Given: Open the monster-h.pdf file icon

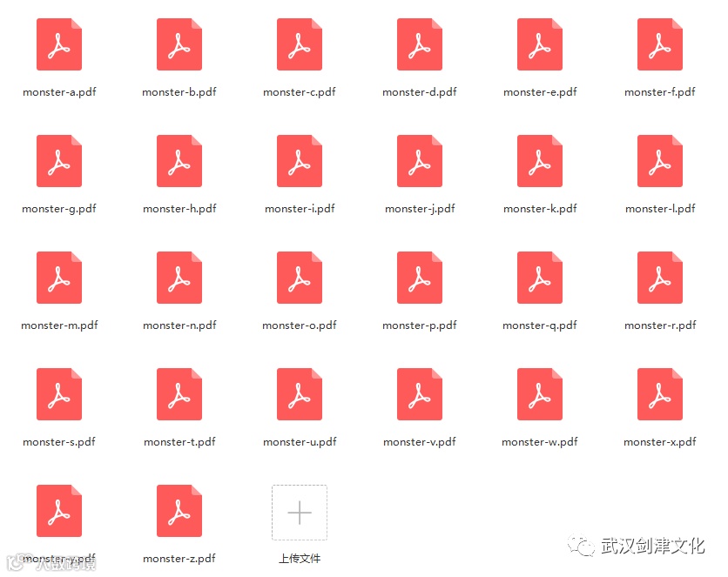Looking at the screenshot, I should point(179,161).
